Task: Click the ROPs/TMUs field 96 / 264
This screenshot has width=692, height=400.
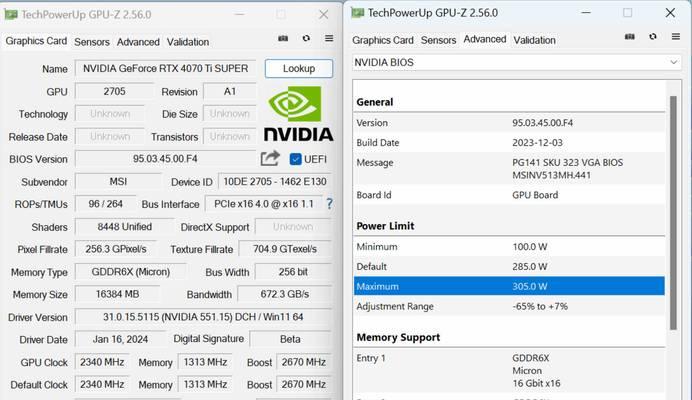Action: (105, 204)
